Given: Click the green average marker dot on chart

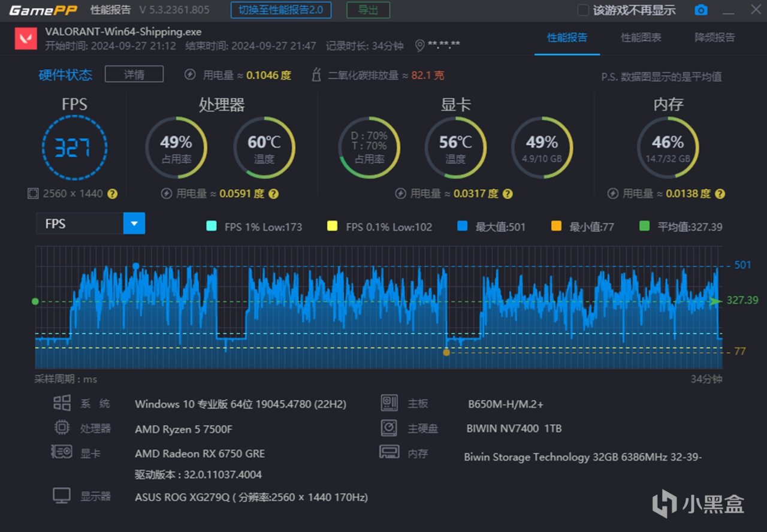Looking at the screenshot, I should pos(35,301).
